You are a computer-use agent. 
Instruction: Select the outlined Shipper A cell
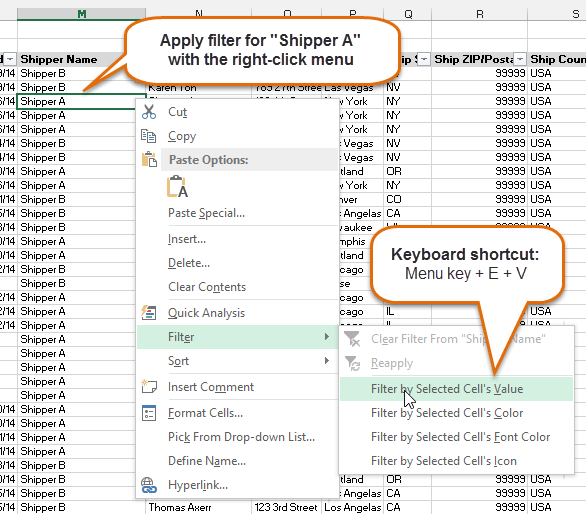pos(77,101)
